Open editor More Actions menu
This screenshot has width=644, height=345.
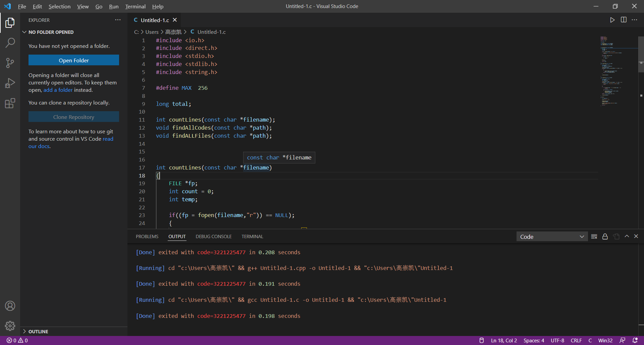[634, 20]
